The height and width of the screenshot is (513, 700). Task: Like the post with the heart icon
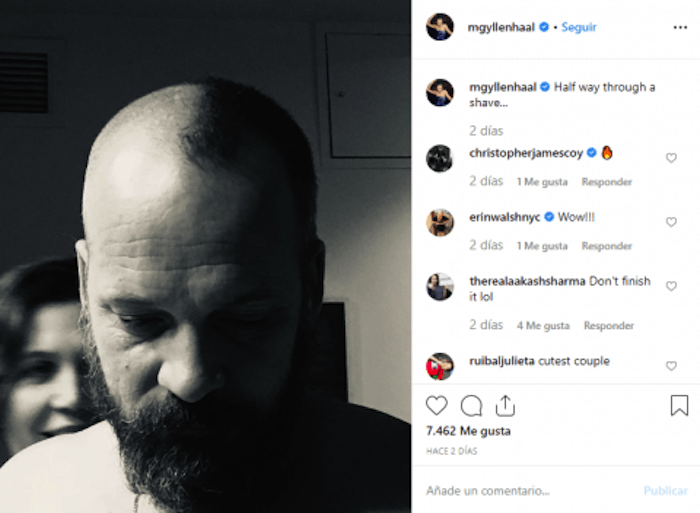(x=436, y=405)
